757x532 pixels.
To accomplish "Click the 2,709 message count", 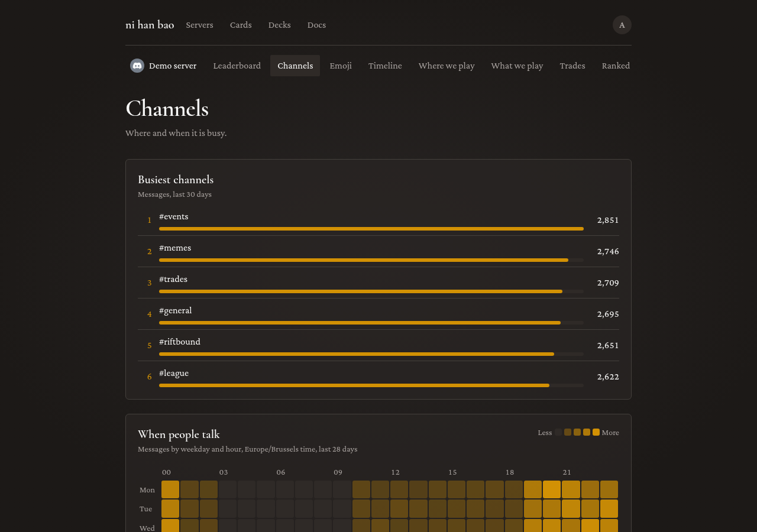I will (x=608, y=283).
